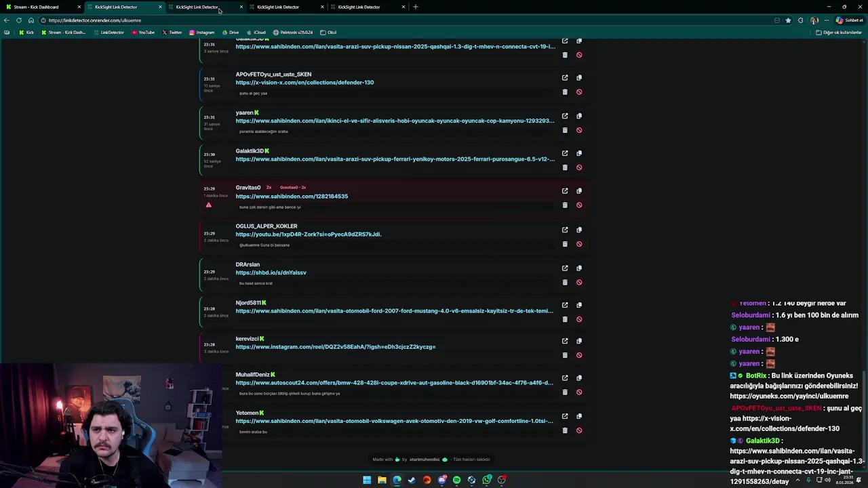Block Galaktik3D from the Ferrari row
The height and width of the screenshot is (488, 868).
[x=579, y=167]
